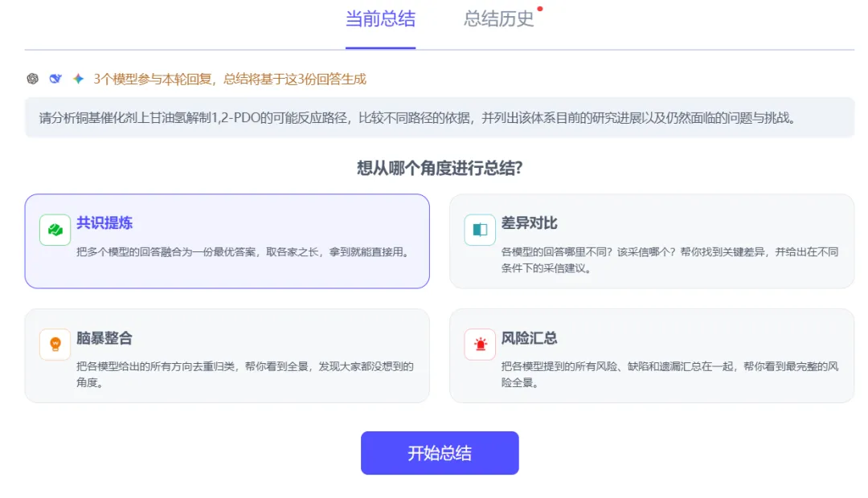Pick the 脑暴整合 summary option card
The width and height of the screenshot is (868, 498).
click(227, 355)
